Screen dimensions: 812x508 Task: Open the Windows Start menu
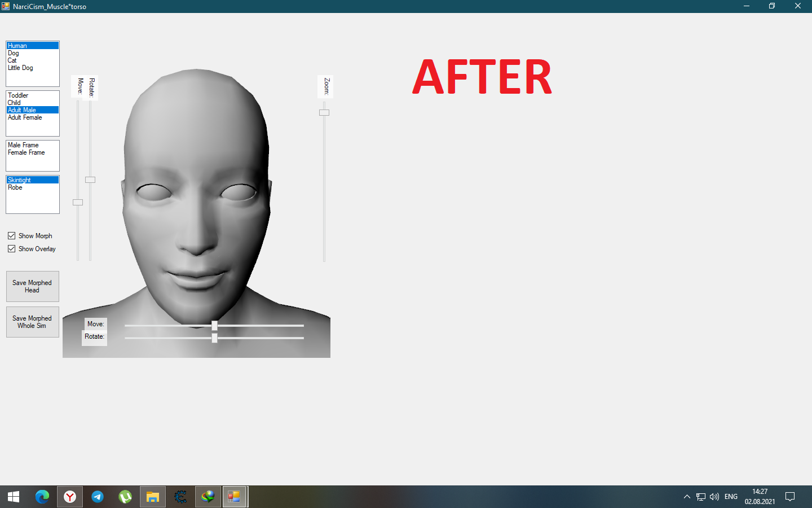point(14,497)
